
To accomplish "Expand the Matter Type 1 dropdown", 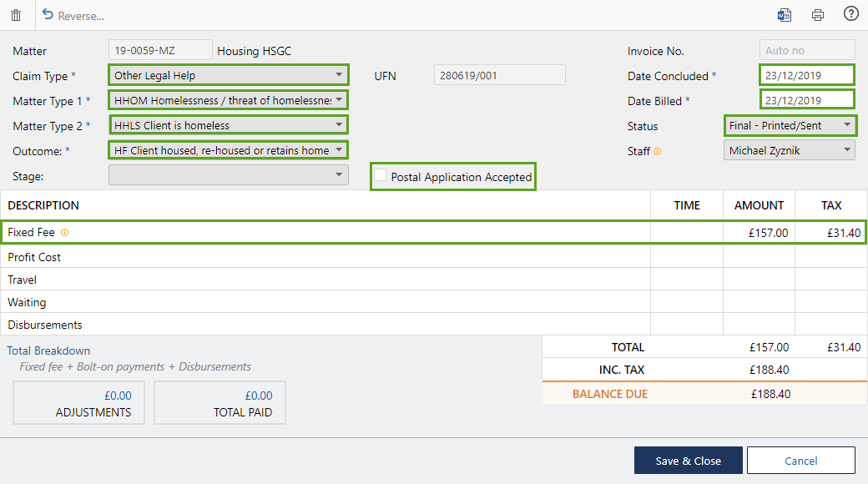I will (229, 100).
